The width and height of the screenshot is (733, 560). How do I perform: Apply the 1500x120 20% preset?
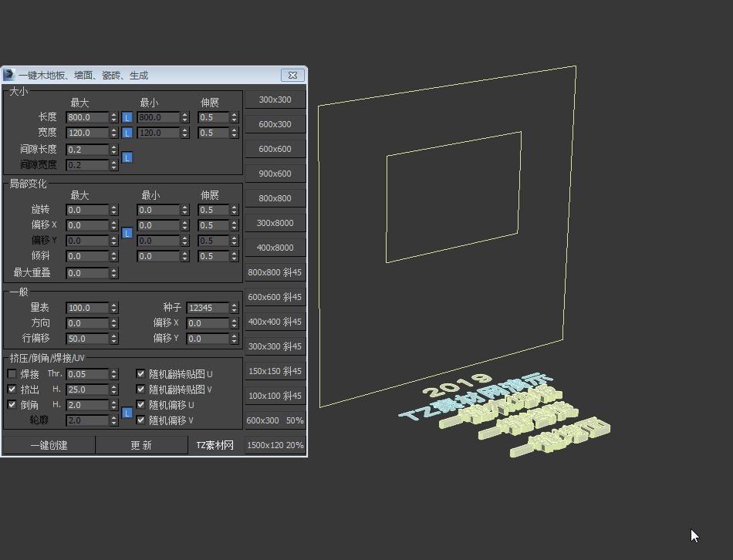coord(275,445)
